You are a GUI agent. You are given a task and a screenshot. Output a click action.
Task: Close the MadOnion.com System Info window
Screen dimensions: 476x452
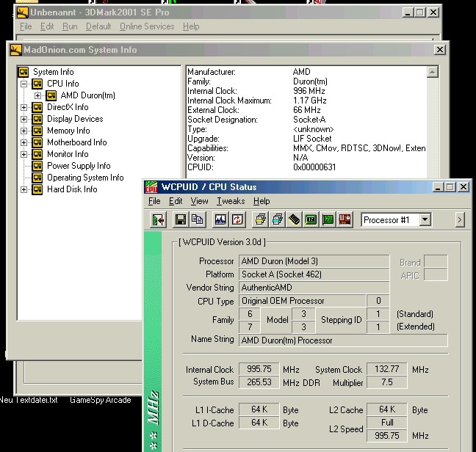tap(439, 50)
